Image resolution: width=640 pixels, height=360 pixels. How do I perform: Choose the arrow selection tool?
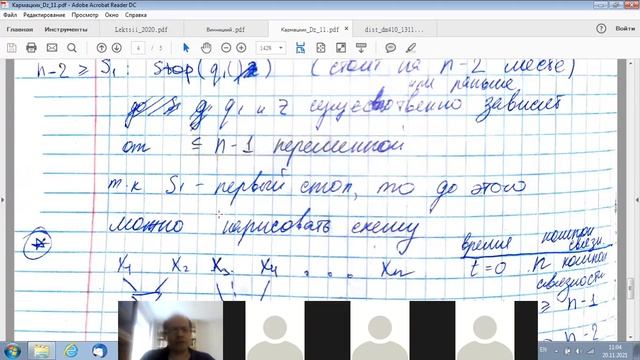186,48
